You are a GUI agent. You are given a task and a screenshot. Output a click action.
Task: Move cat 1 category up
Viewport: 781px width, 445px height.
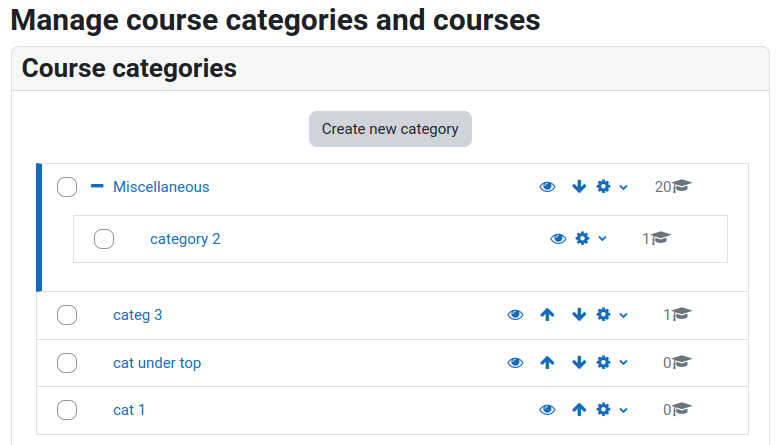(x=579, y=410)
